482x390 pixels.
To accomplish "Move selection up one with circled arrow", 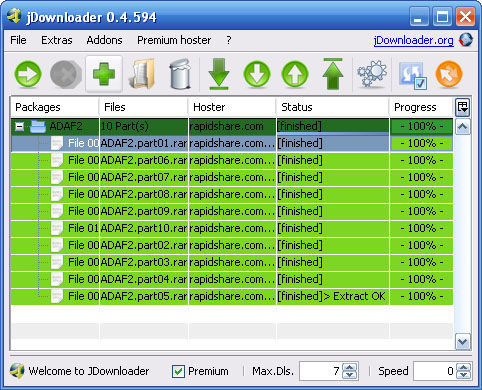I will [295, 74].
